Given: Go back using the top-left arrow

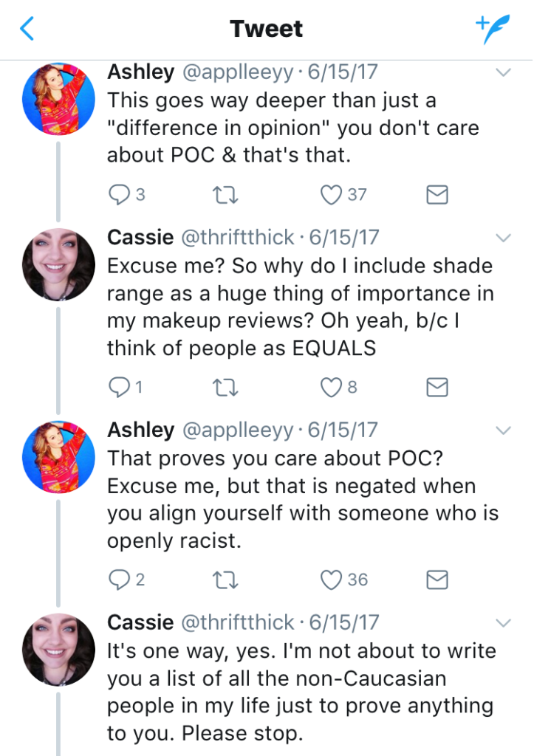Looking at the screenshot, I should [x=27, y=29].
